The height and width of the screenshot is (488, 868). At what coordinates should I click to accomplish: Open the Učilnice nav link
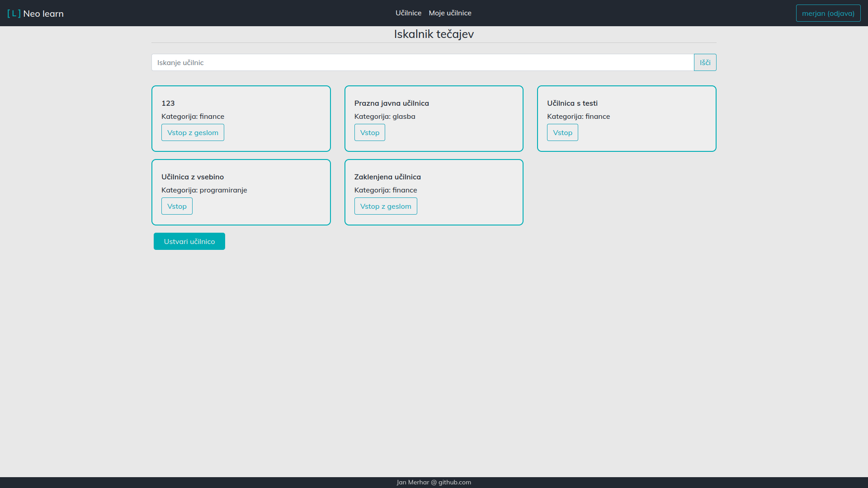pyautogui.click(x=408, y=13)
